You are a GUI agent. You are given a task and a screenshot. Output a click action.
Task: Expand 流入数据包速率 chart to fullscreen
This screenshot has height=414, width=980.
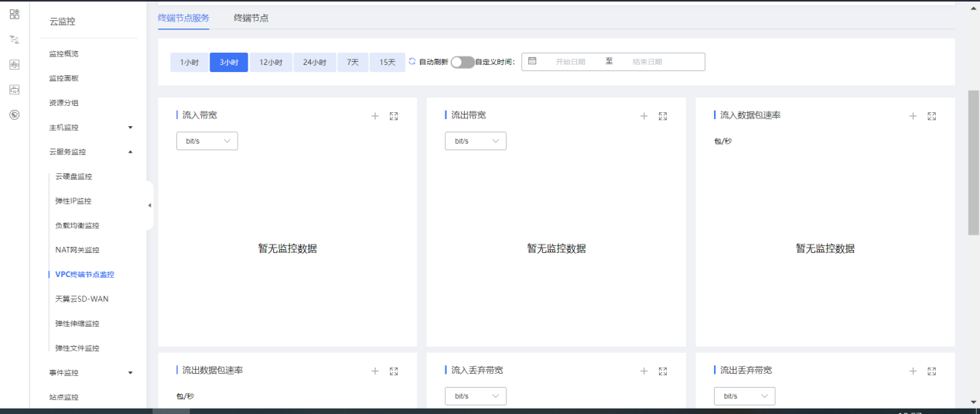[931, 116]
